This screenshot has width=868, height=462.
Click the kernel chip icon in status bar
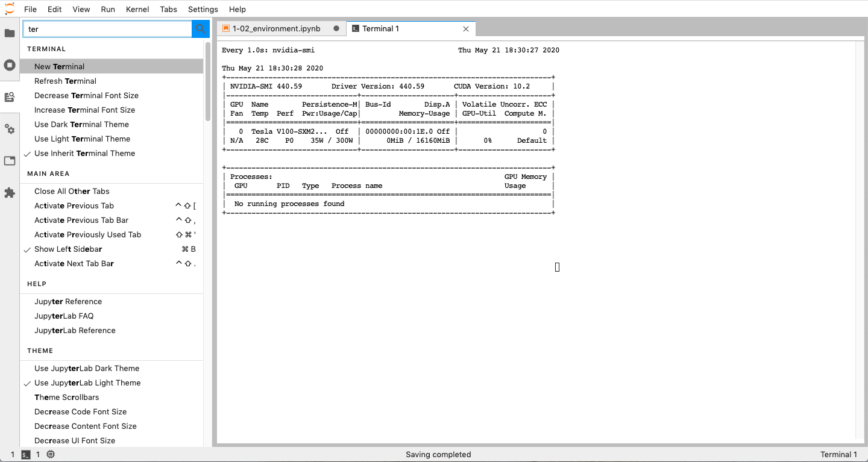click(x=51, y=455)
